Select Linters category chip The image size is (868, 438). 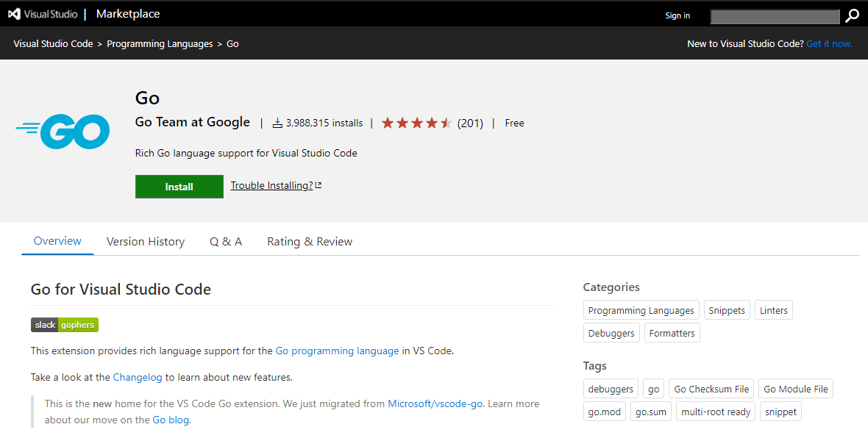pos(773,310)
